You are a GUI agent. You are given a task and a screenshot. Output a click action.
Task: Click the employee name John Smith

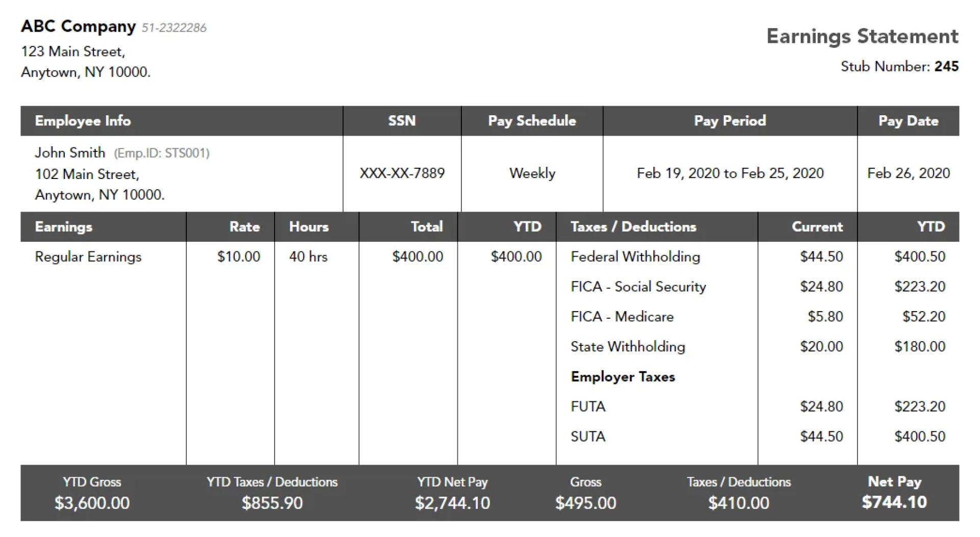[x=70, y=152]
